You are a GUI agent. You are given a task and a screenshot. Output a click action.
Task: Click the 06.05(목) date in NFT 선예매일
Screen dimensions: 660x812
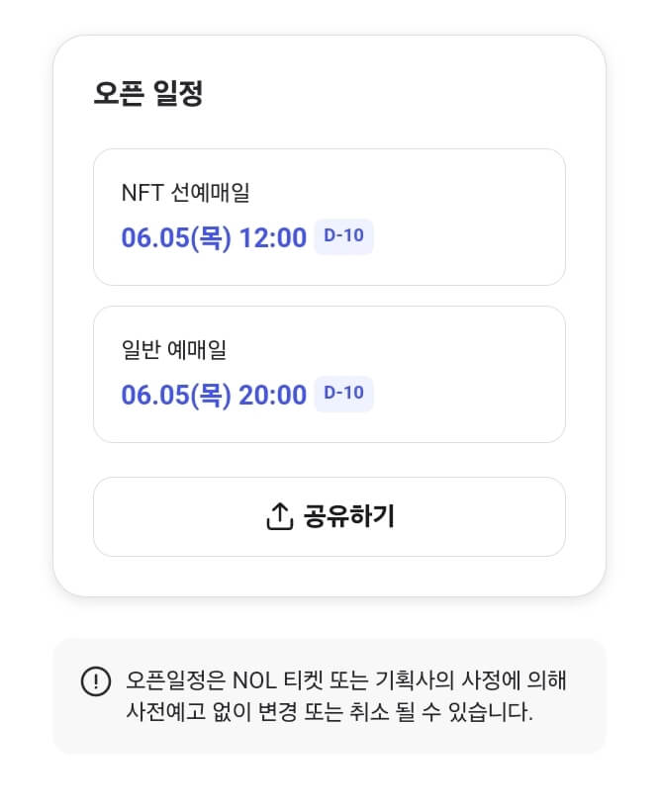[x=176, y=238]
